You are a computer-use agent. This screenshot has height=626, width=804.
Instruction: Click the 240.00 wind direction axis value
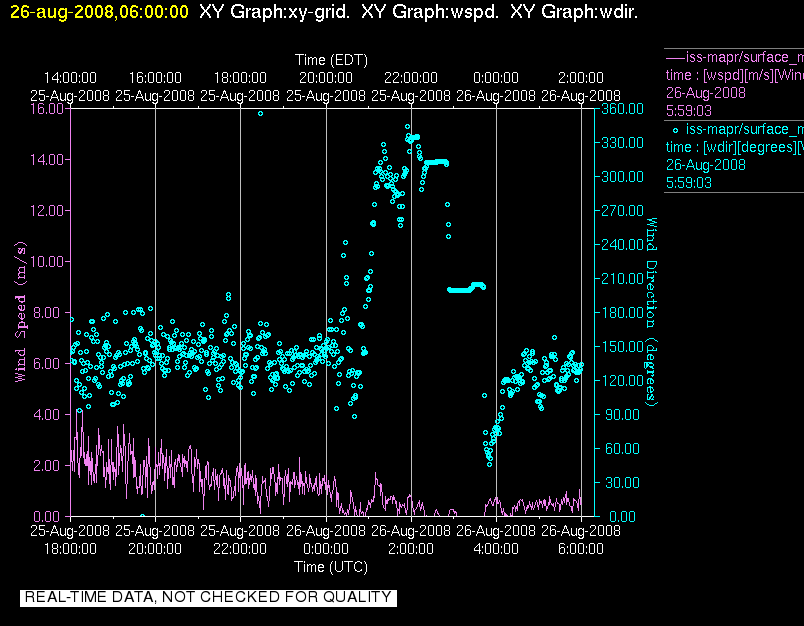pos(622,245)
